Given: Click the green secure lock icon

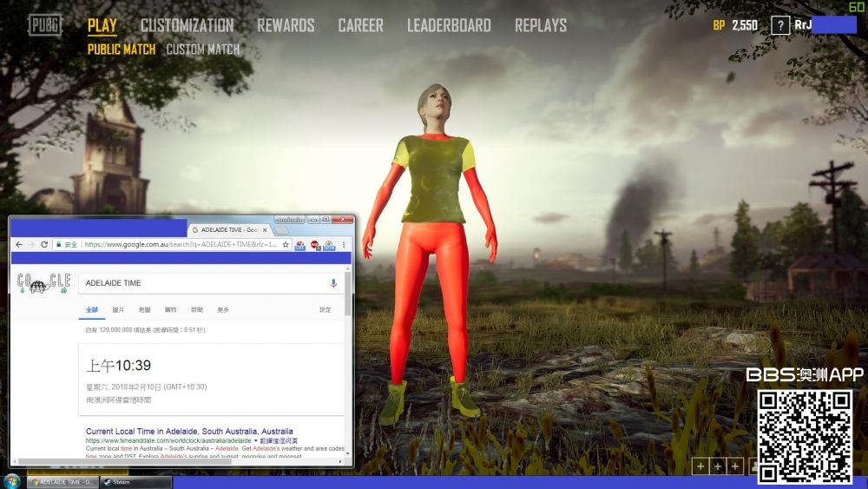Looking at the screenshot, I should (x=58, y=244).
